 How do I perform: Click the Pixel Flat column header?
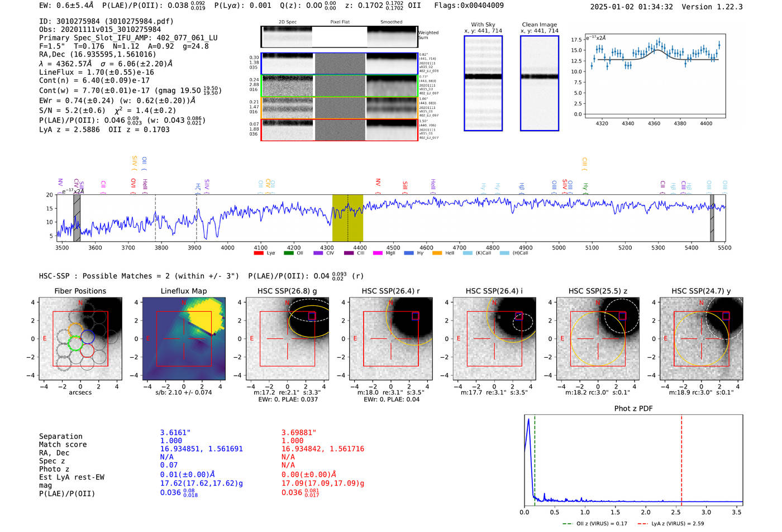click(x=340, y=22)
